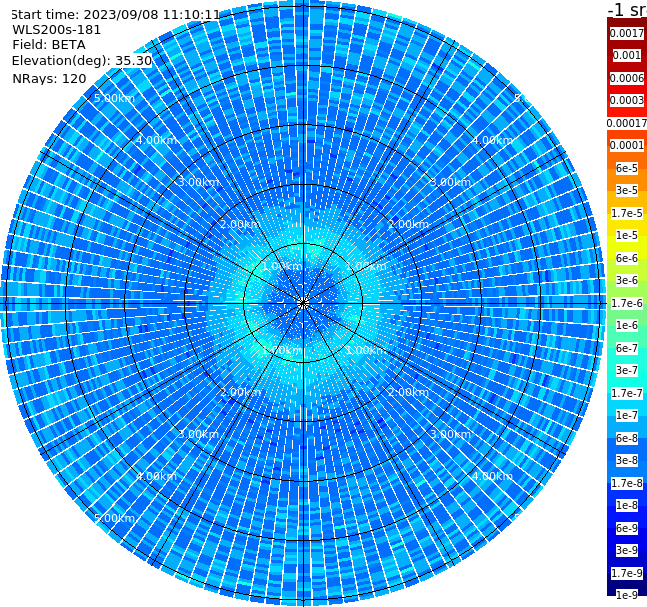Screen dimensions: 647x607
Task: Click the 0.0003 color scale label
Action: point(627,100)
